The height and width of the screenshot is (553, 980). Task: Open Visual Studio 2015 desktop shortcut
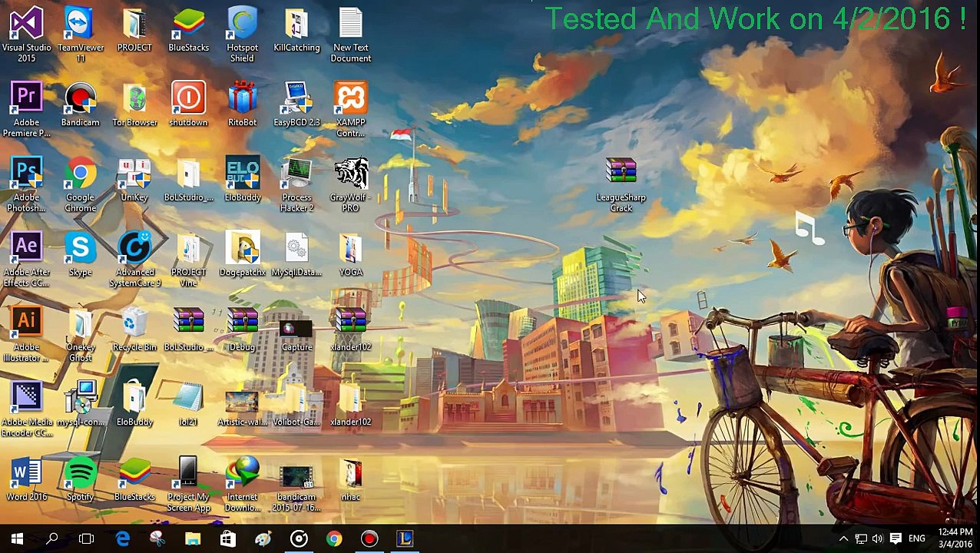click(x=26, y=35)
